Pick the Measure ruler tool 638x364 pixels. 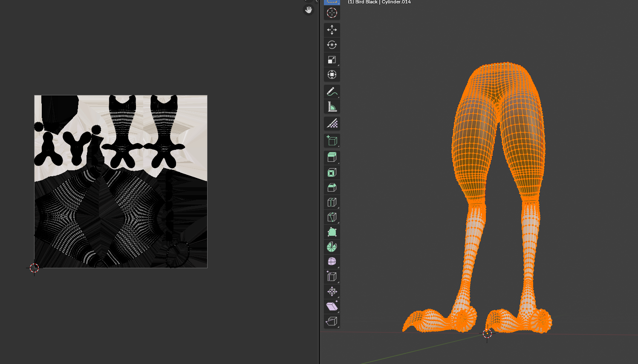(x=332, y=106)
